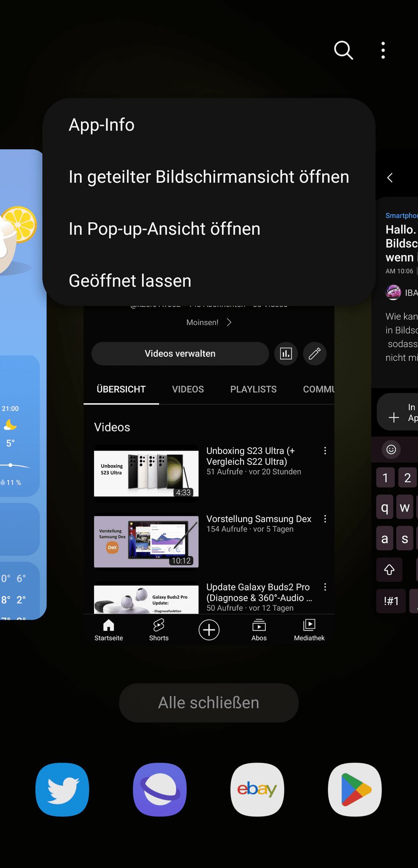This screenshot has height=868, width=418.
Task: Tap the 21:00 time label on weather card
Action: pos(10,408)
